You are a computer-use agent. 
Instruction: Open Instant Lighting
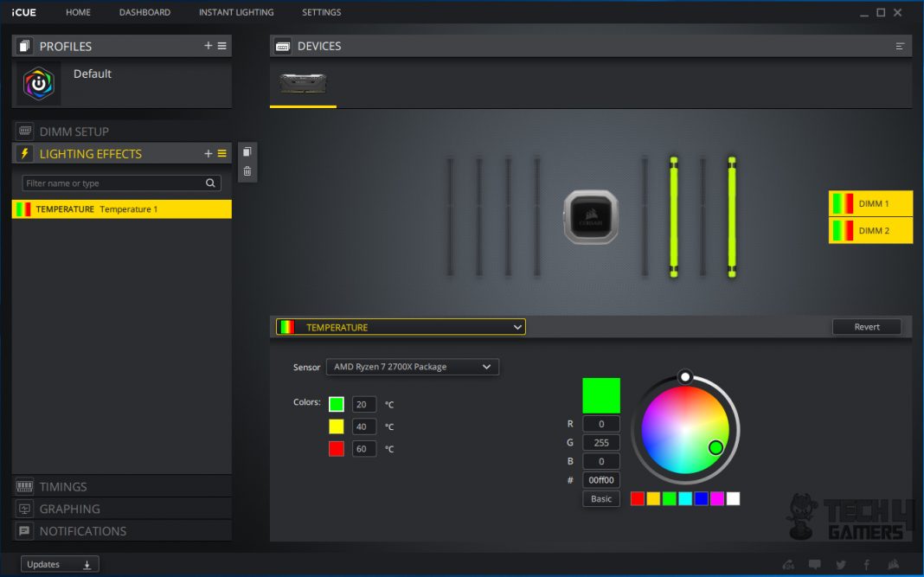coord(236,12)
